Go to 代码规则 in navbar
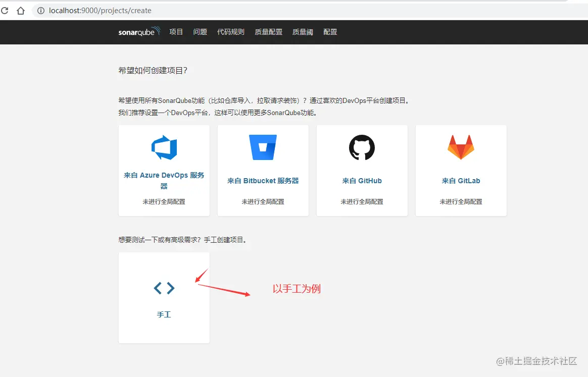The height and width of the screenshot is (377, 588). (x=231, y=32)
